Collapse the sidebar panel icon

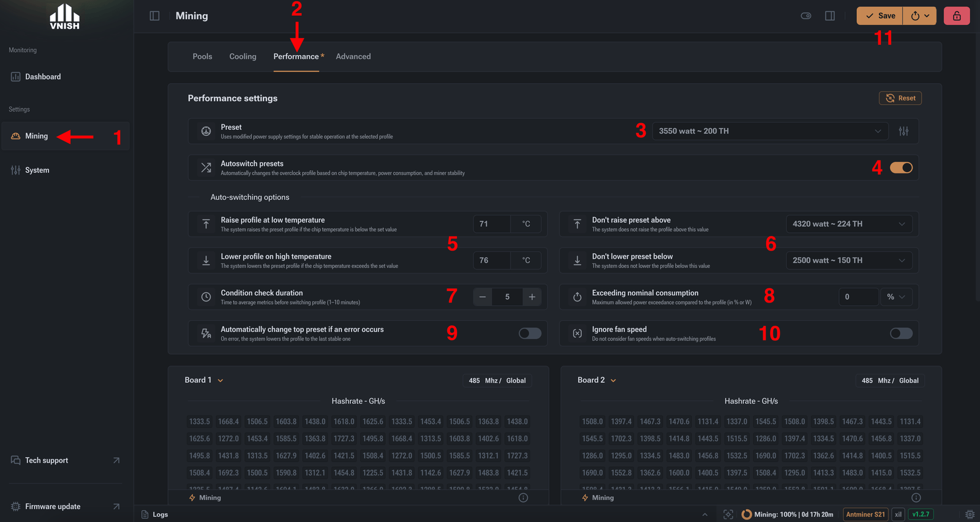pyautogui.click(x=154, y=16)
